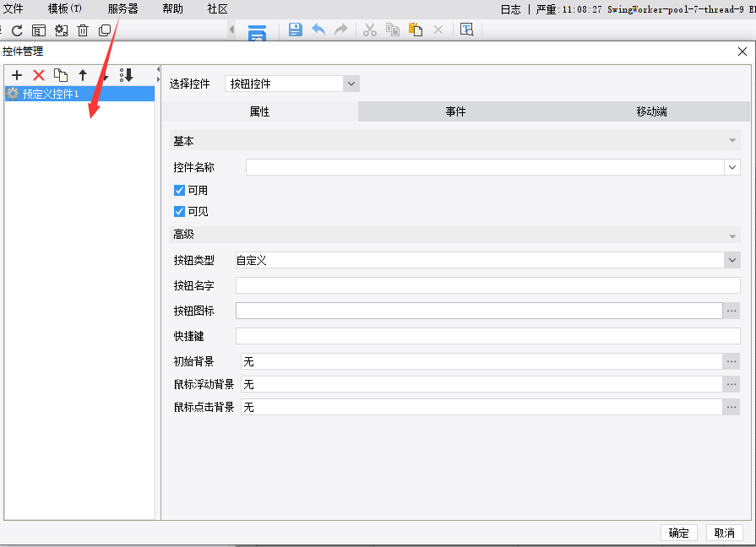Viewport: 756px width, 547px height.
Task: Click the 鼠标点击背景 field showing 无
Action: (x=481, y=407)
